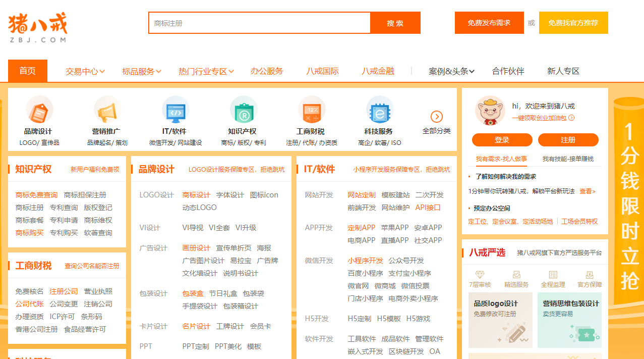Click the 登录 button

point(502,140)
